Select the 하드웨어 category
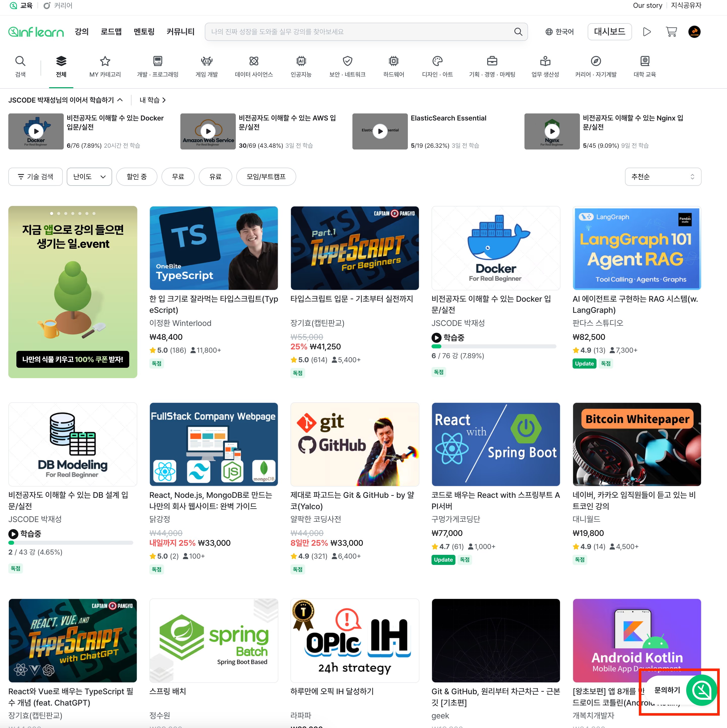Image resolution: width=727 pixels, height=728 pixels. coord(393,66)
